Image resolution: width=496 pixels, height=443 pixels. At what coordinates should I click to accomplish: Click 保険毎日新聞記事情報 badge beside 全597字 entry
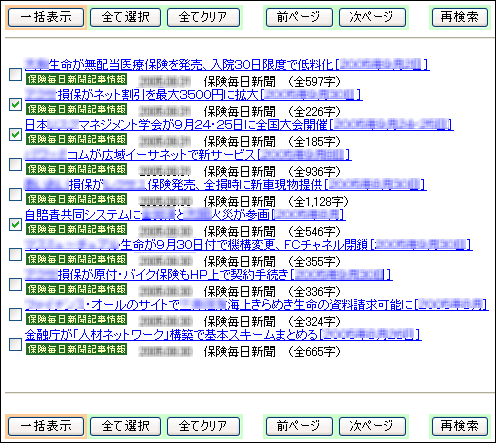[76, 79]
